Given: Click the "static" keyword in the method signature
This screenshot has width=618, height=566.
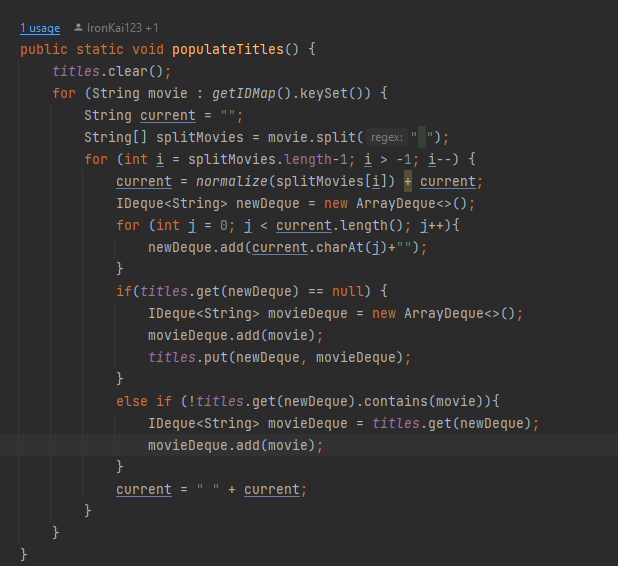Looking at the screenshot, I should pyautogui.click(x=99, y=49).
